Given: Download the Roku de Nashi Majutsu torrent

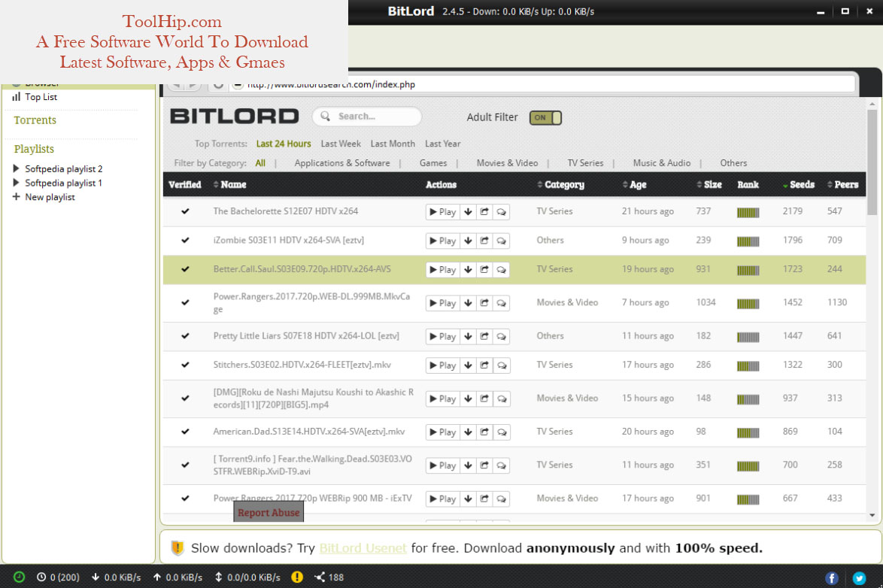Looking at the screenshot, I should coord(468,399).
